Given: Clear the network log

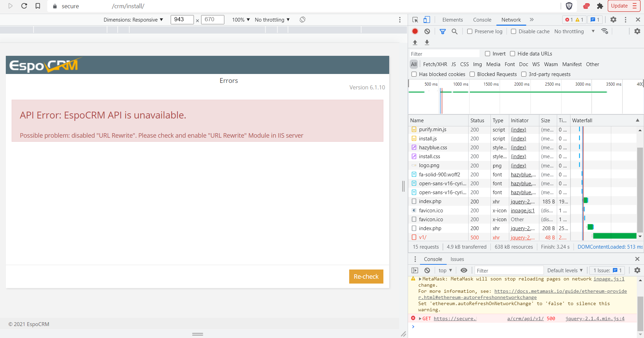Looking at the screenshot, I should (x=427, y=31).
